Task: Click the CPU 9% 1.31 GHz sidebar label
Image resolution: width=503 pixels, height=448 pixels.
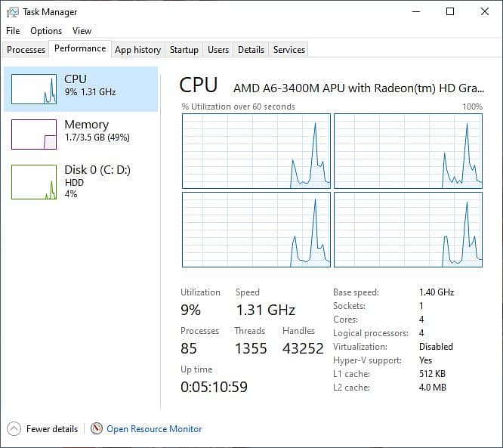Action: pyautogui.click(x=90, y=85)
